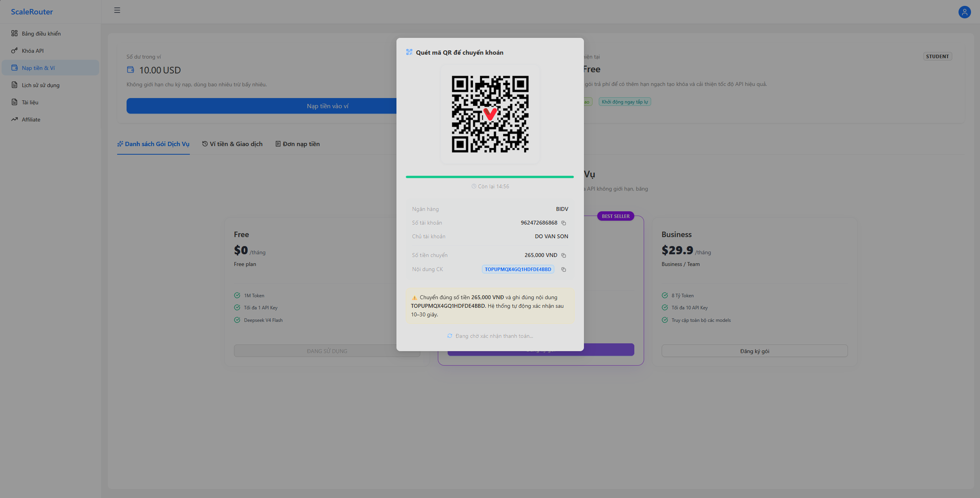Select Nạp tiền & Ví menu item
The height and width of the screenshot is (498, 980).
pyautogui.click(x=50, y=68)
